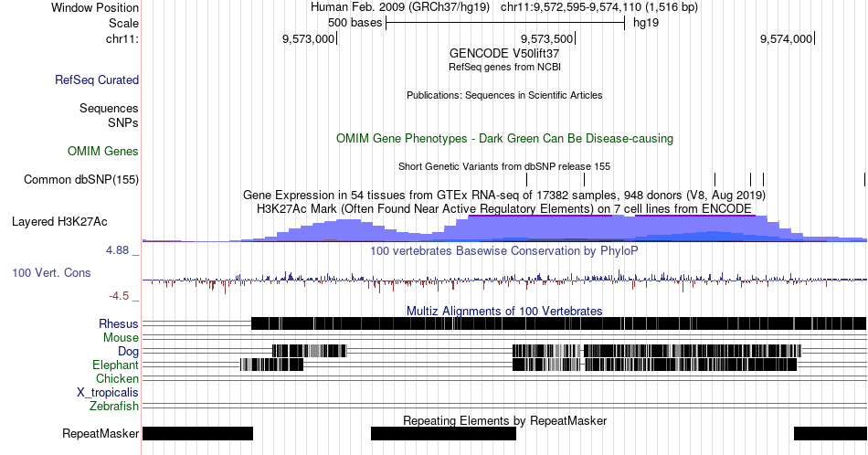The image size is (868, 455).
Task: Click the SNPs track label
Action: 123,122
